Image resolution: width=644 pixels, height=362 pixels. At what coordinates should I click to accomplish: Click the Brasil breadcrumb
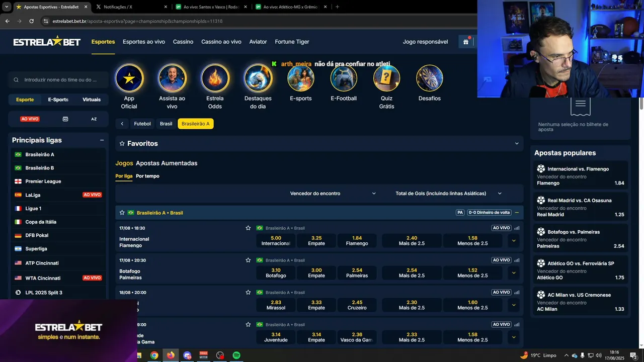(x=166, y=124)
